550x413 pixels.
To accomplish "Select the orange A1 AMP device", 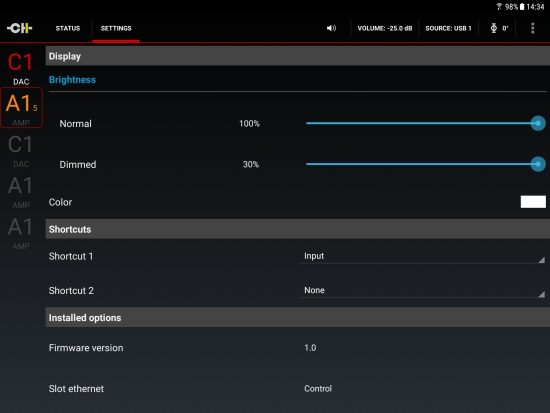I will (21, 108).
